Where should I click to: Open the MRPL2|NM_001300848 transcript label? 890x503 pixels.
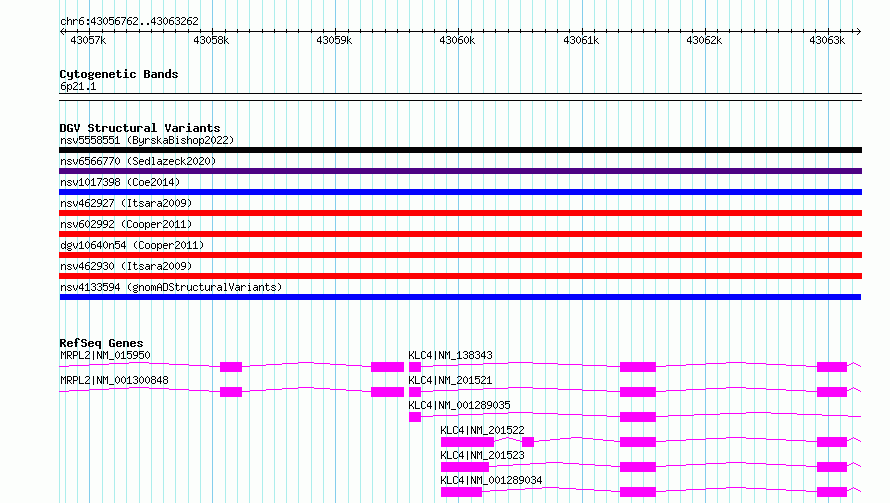(x=114, y=380)
